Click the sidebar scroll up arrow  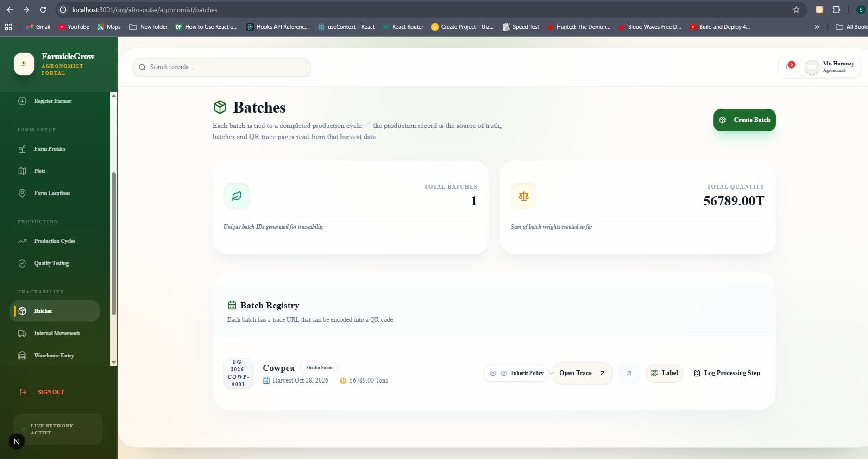point(114,96)
